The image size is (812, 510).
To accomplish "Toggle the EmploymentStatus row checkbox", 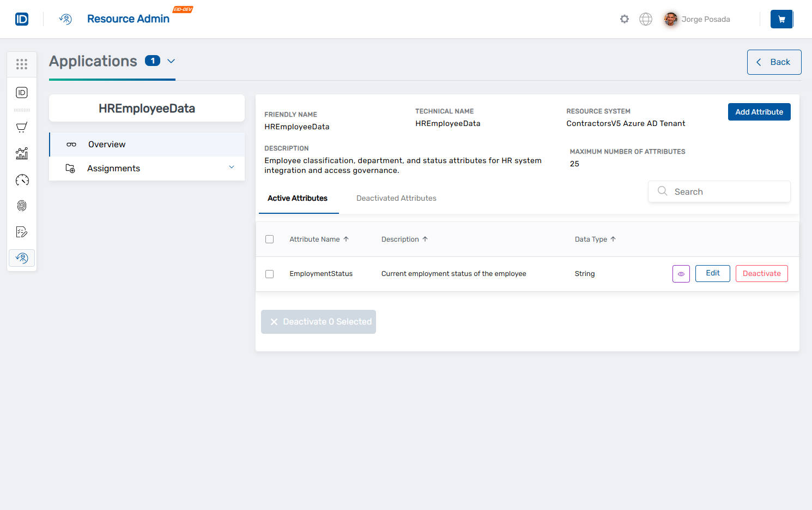I will [x=269, y=274].
